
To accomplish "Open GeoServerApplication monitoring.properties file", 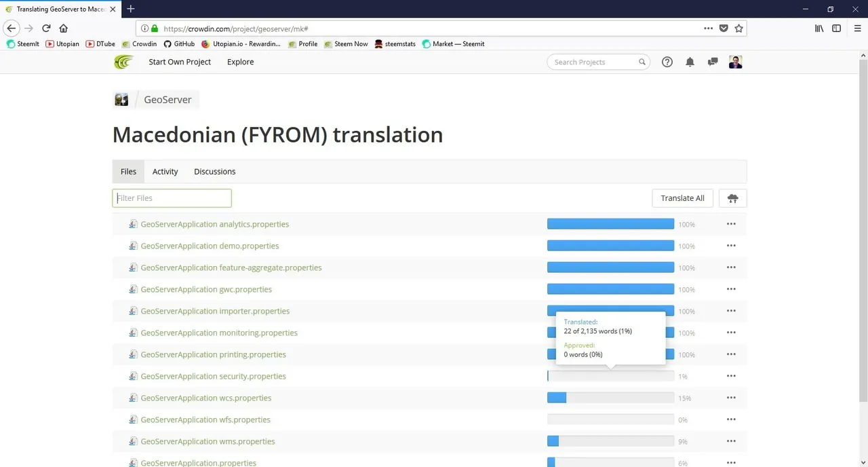I will pyautogui.click(x=219, y=333).
